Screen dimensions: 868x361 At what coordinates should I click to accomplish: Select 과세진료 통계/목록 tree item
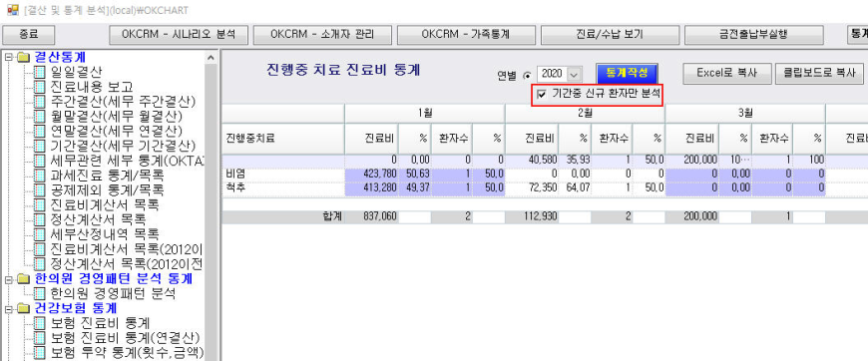tap(107, 175)
